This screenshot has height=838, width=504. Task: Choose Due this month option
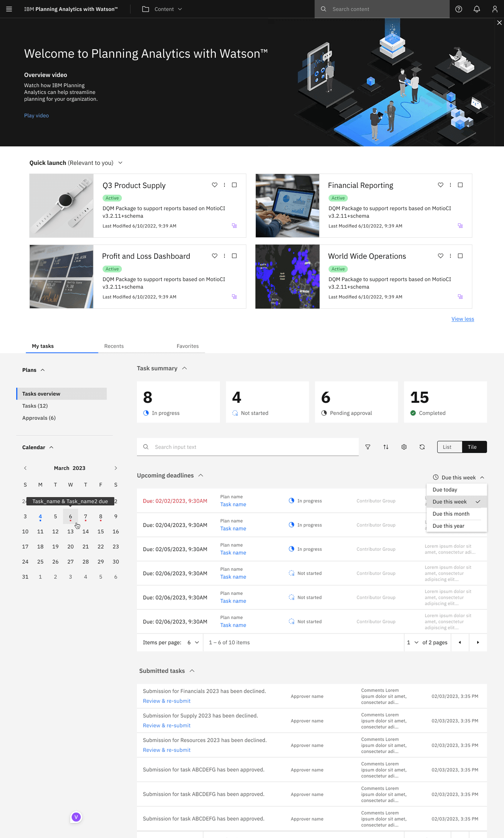[456, 514]
